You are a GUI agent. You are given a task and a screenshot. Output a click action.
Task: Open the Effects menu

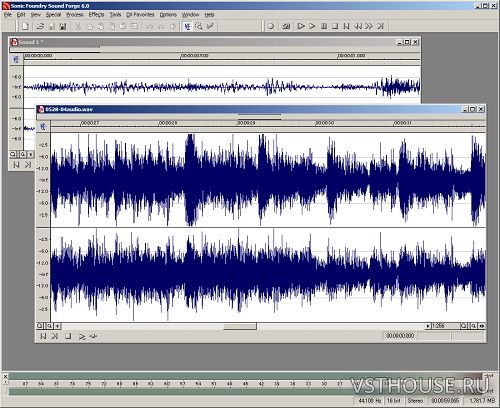coord(96,15)
